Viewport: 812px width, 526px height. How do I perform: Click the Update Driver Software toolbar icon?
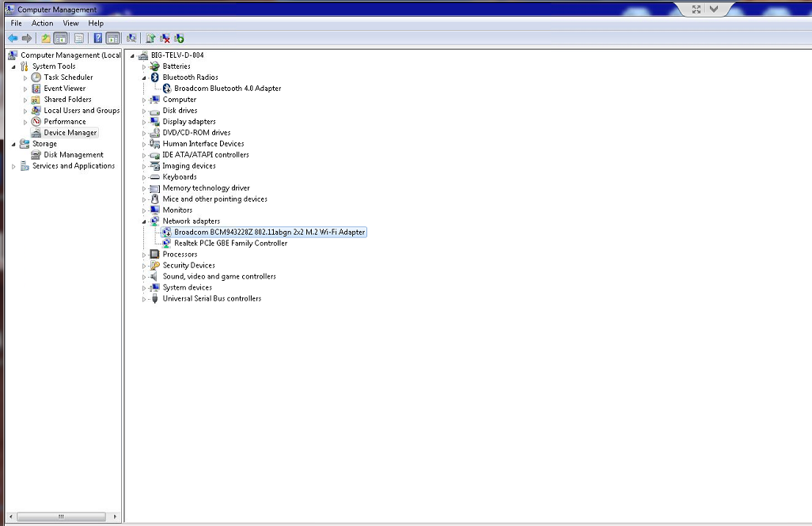150,38
